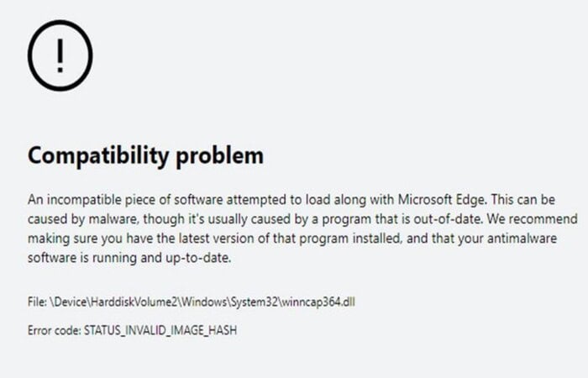Click 'latest version' phrase in the paragraph
The width and height of the screenshot is (588, 378).
[218, 239]
